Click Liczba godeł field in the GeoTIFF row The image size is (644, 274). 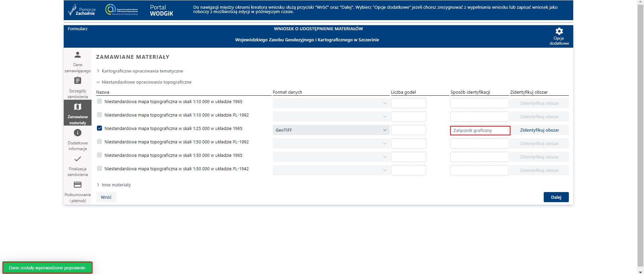click(x=409, y=130)
